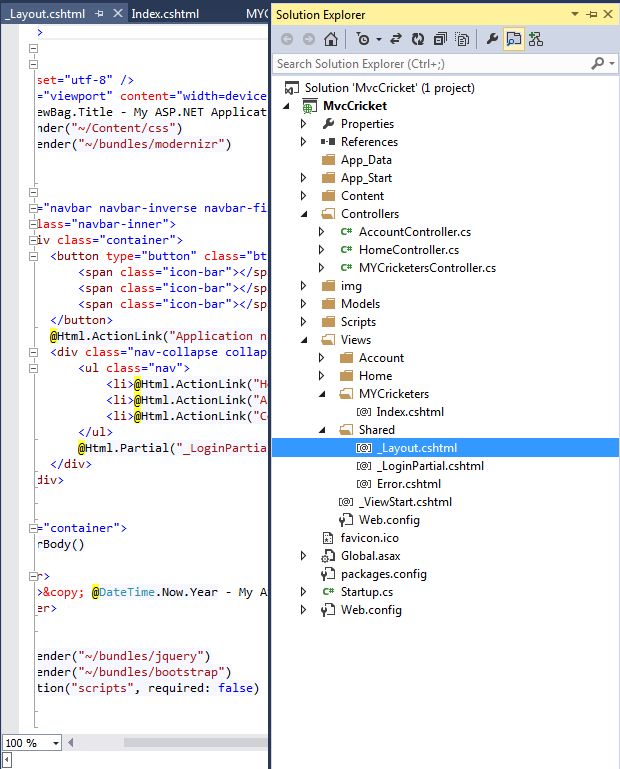Click the editor horizontal scrollbar thumb
This screenshot has width=620, height=769.
[x=195, y=743]
